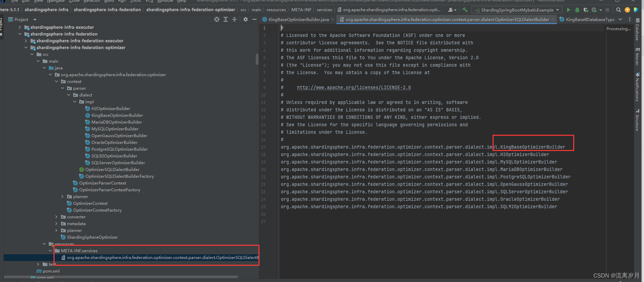This screenshot has width=644, height=282.
Task: Click the services breadcrumb
Action: tap(324, 10)
